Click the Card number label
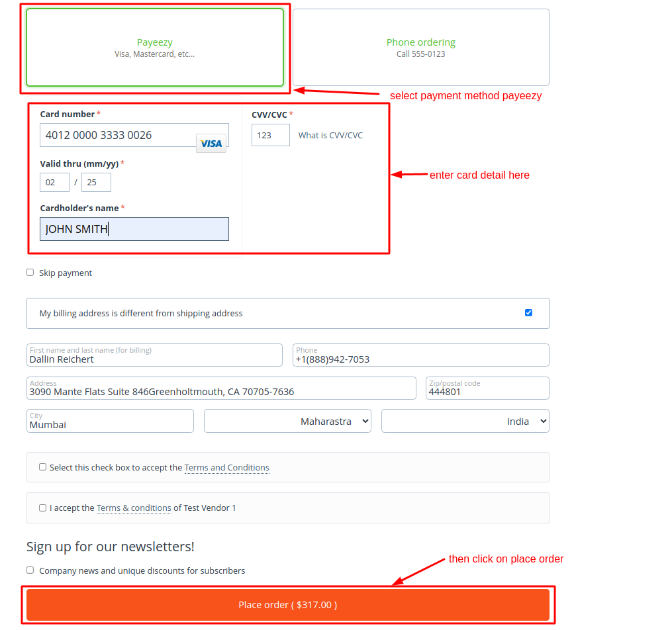Image resolution: width=672 pixels, height=630 pixels. 68,114
